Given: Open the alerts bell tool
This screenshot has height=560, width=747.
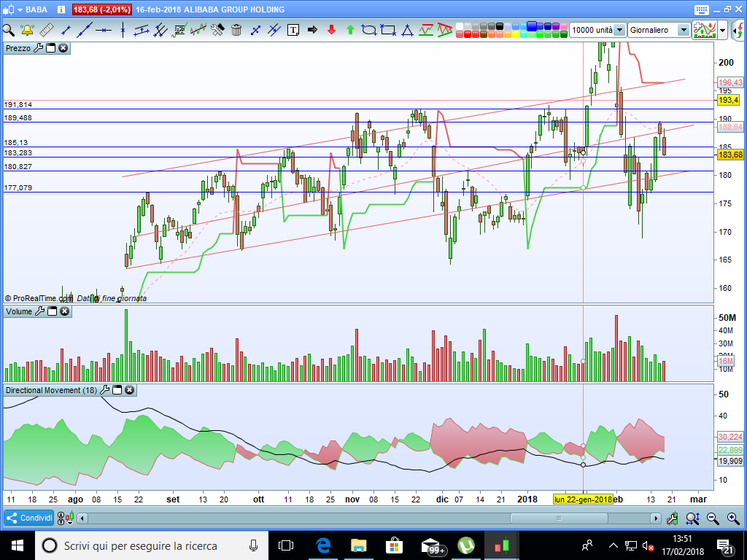Looking at the screenshot, I should (x=27, y=30).
